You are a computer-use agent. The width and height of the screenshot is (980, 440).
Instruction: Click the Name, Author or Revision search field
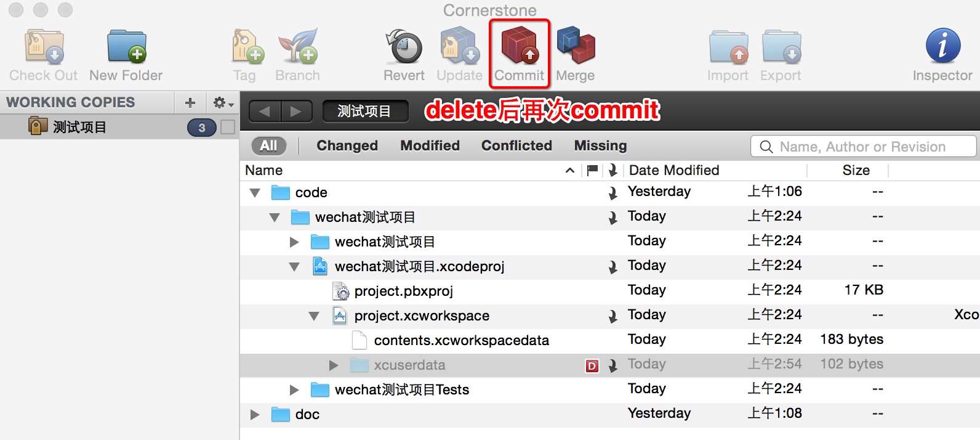click(868, 147)
